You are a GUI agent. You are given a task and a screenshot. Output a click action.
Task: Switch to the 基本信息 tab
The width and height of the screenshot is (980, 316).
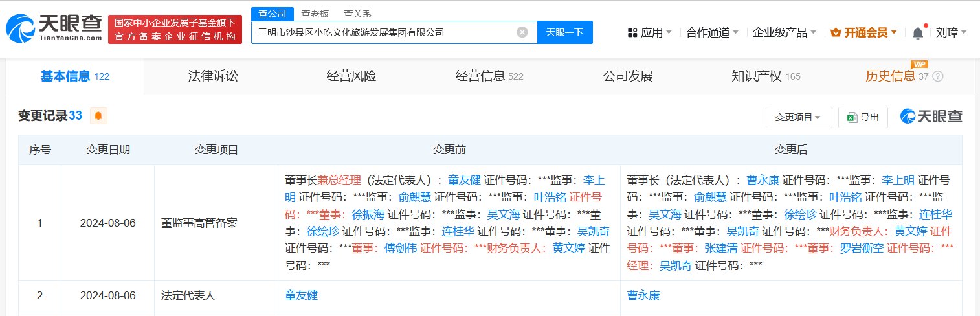[x=74, y=76]
